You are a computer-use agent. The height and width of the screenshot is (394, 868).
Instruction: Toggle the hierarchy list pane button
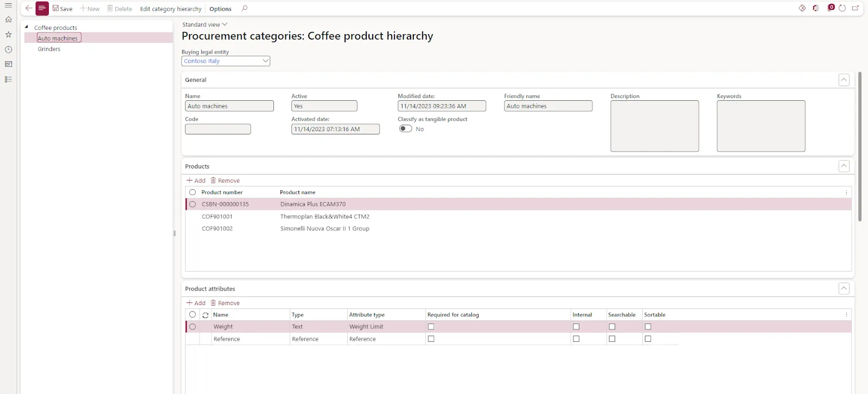click(42, 8)
